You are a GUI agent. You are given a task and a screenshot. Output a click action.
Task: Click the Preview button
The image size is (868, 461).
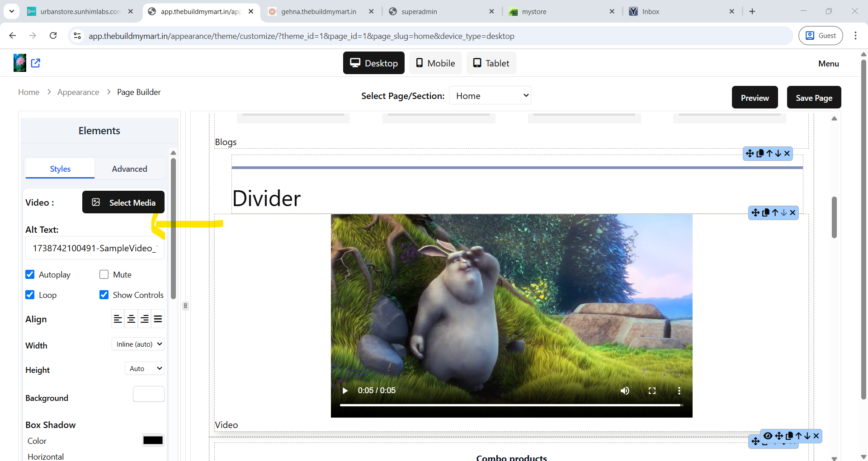[755, 97]
